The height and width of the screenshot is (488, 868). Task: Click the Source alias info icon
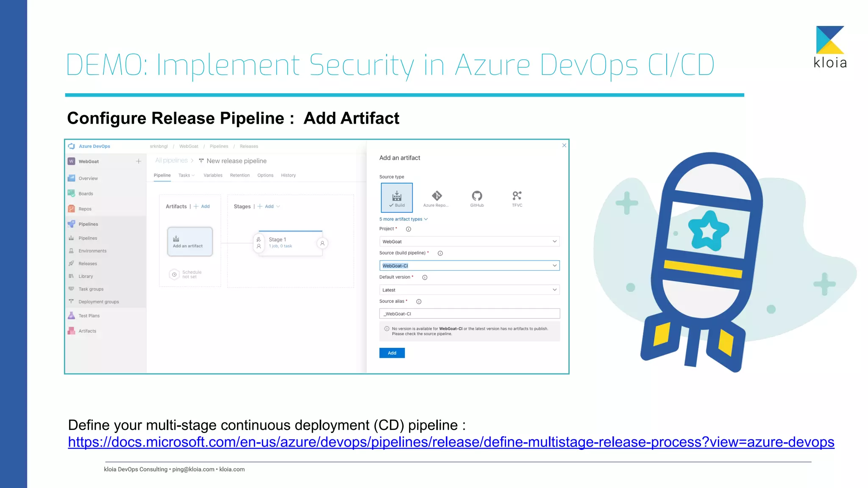419,302
